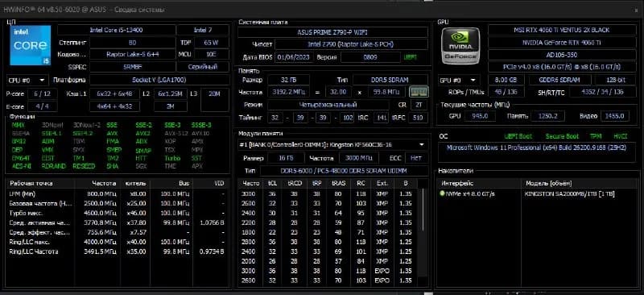Click the 0809 BIOS version field
644x295 pixels.
click(x=370, y=57)
